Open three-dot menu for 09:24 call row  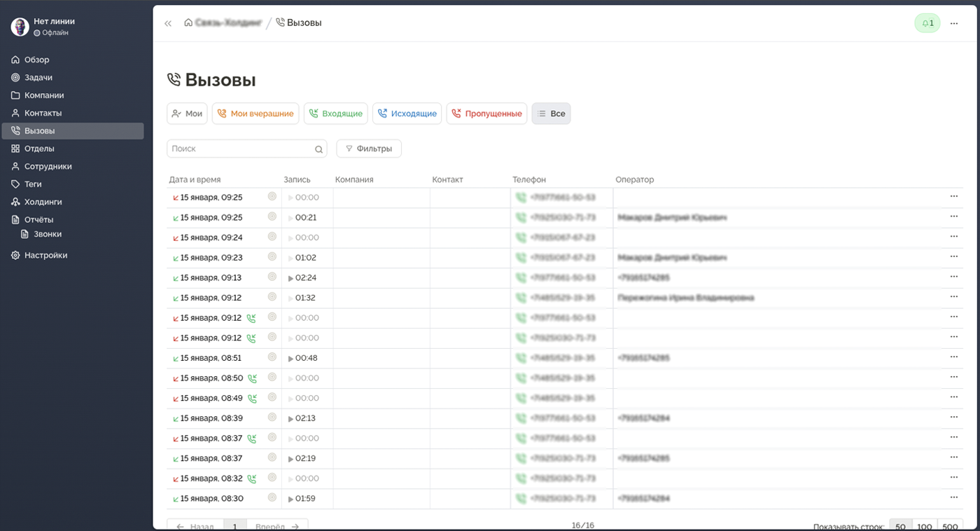(x=953, y=237)
